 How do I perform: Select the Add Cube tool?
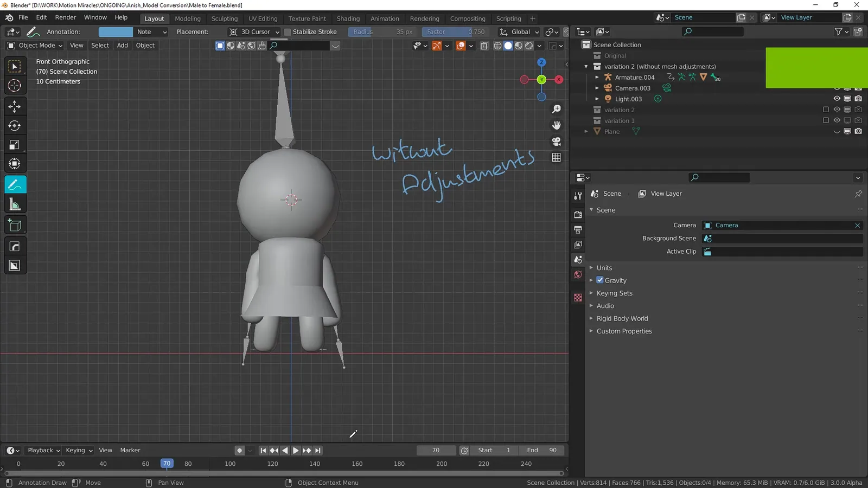[x=15, y=226]
